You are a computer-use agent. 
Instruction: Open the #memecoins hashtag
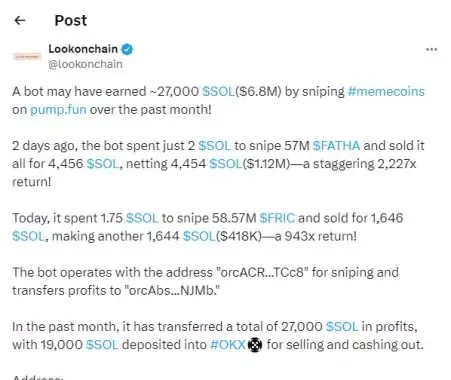click(x=386, y=91)
